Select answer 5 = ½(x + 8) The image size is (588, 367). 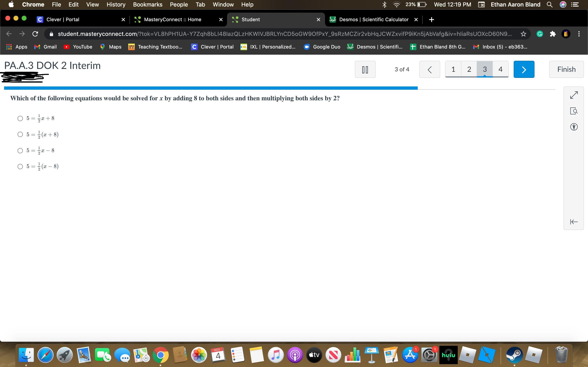pyautogui.click(x=20, y=135)
